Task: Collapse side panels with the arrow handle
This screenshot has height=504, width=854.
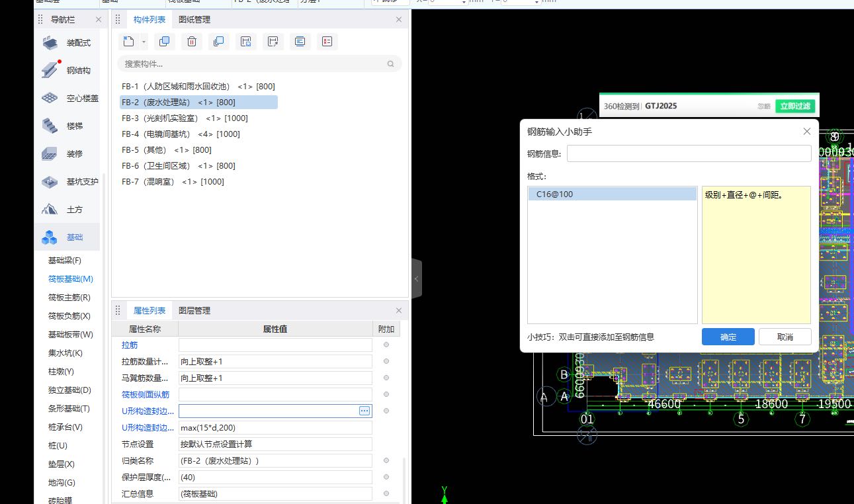Action: (416, 279)
